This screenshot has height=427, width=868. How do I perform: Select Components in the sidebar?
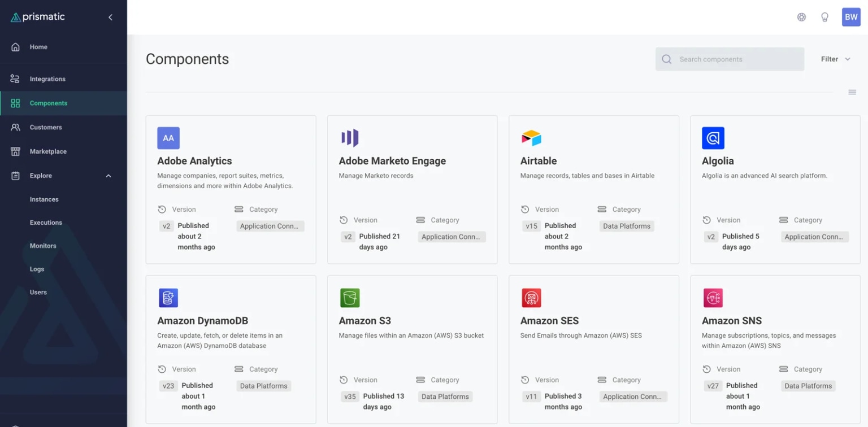coord(63,103)
